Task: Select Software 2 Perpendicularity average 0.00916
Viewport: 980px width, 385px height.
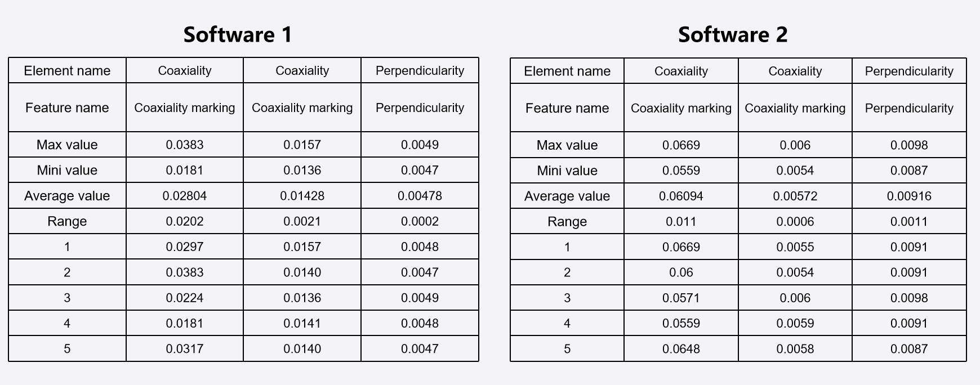Action: point(909,196)
